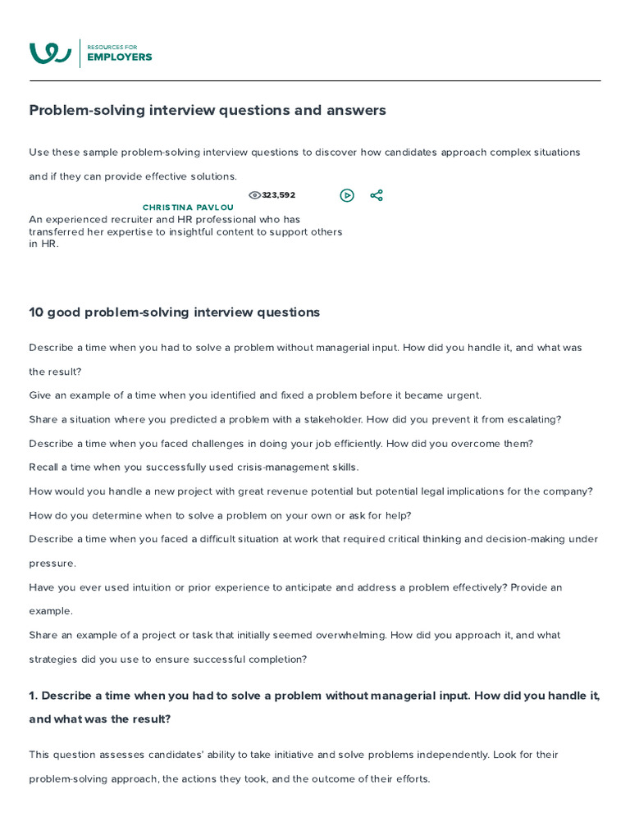The width and height of the screenshot is (630, 840).
Task: Click the numbered '1. Describe a time' section heading
Action: coord(314,696)
